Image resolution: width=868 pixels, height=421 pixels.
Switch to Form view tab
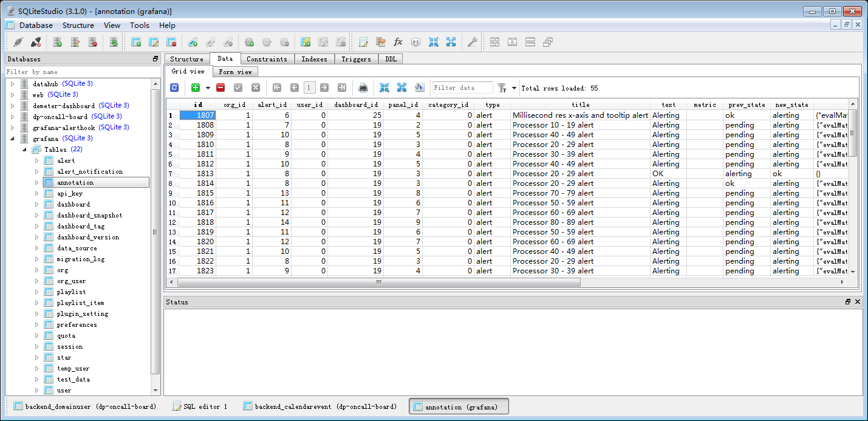pos(235,72)
